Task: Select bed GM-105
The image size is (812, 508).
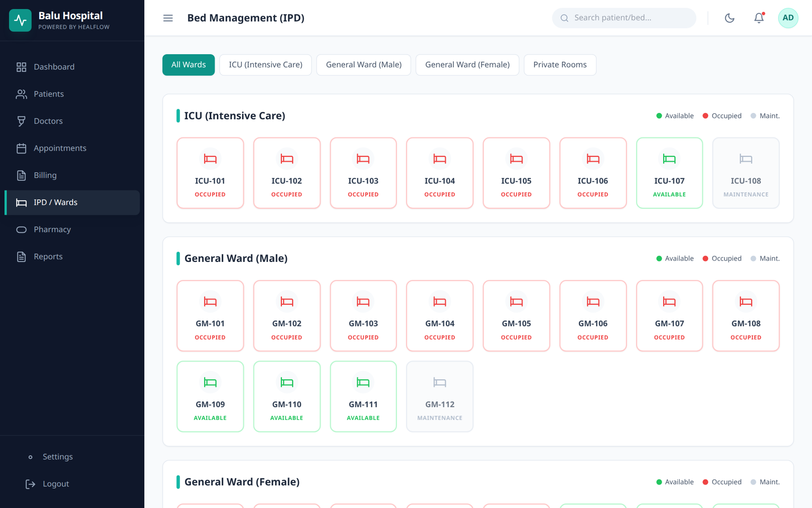Action: 517,316
